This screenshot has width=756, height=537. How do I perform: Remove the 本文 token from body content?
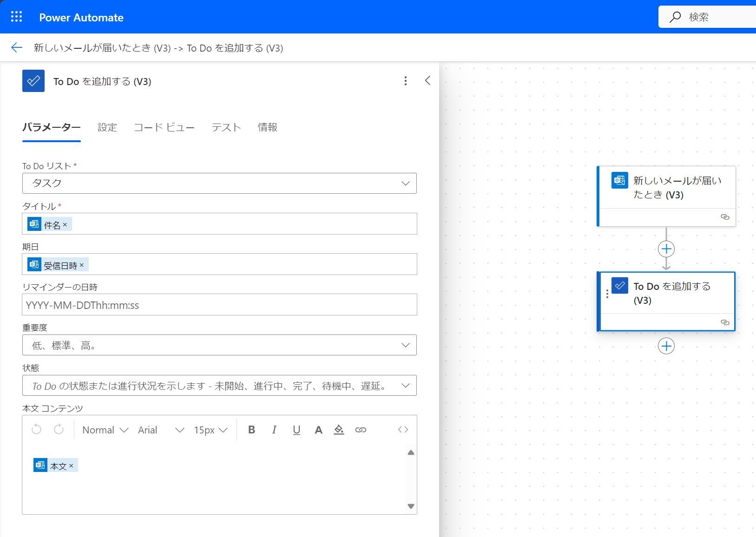71,465
